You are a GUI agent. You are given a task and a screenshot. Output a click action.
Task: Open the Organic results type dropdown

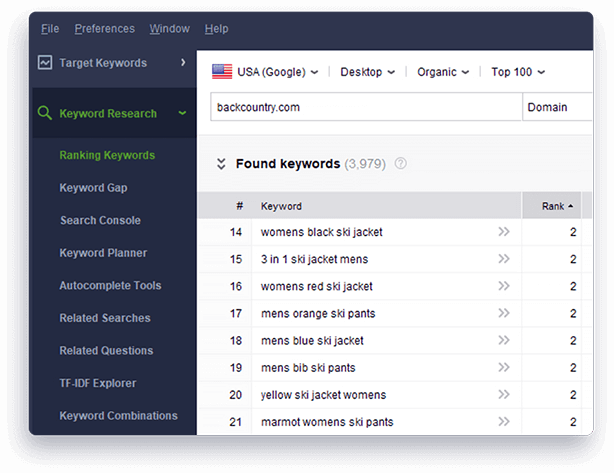coord(443,72)
